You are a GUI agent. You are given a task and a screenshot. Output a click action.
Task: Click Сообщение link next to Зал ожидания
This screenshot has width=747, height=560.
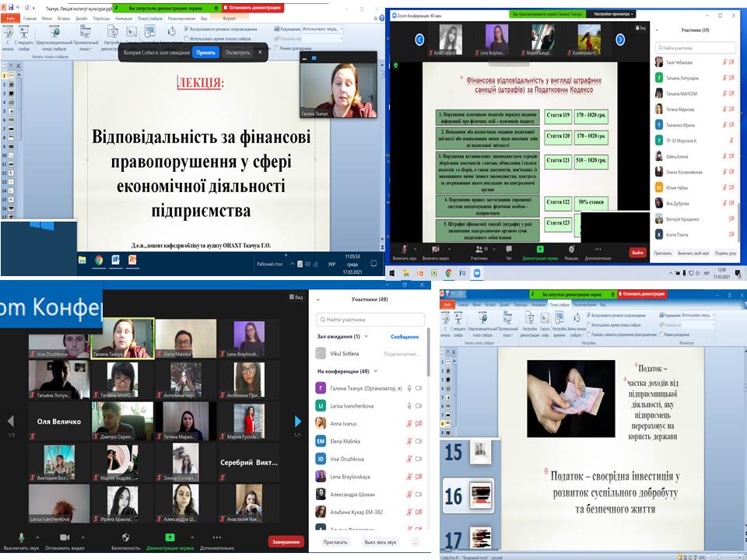[405, 337]
